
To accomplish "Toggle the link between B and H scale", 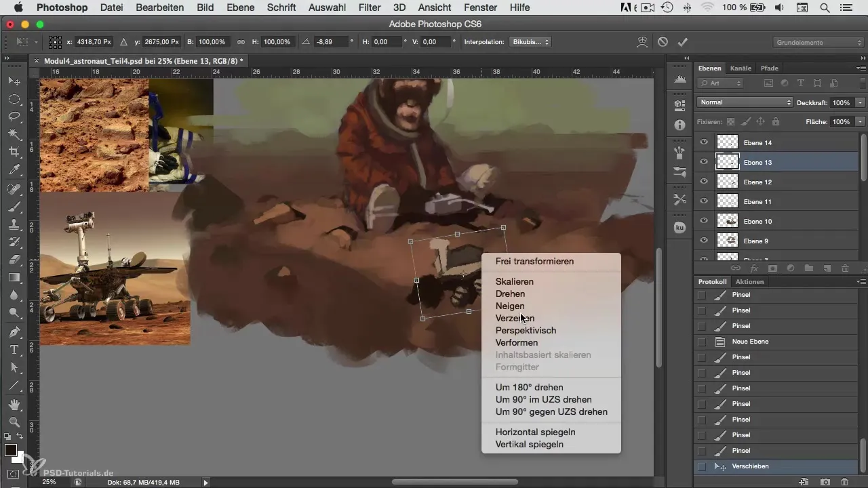I will tap(241, 42).
